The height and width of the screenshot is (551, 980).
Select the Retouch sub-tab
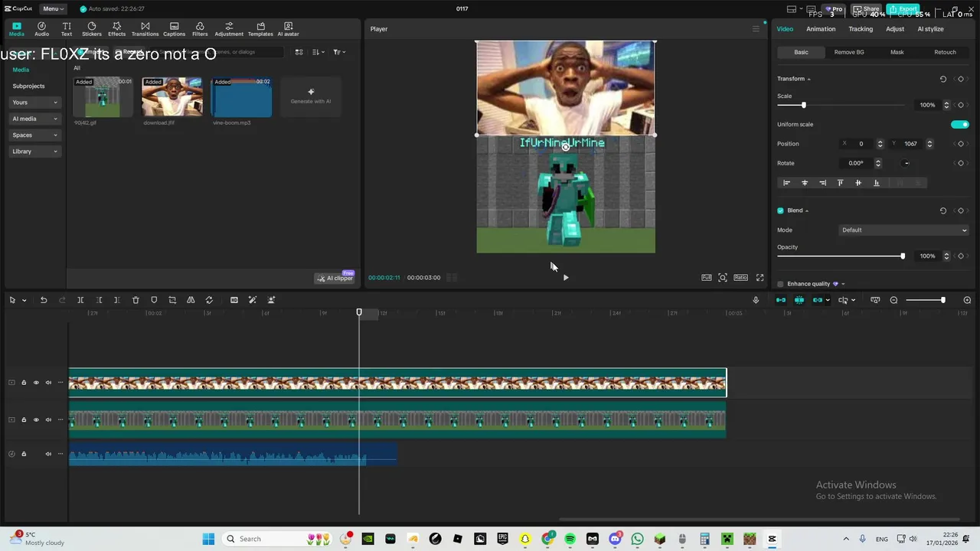click(x=945, y=52)
